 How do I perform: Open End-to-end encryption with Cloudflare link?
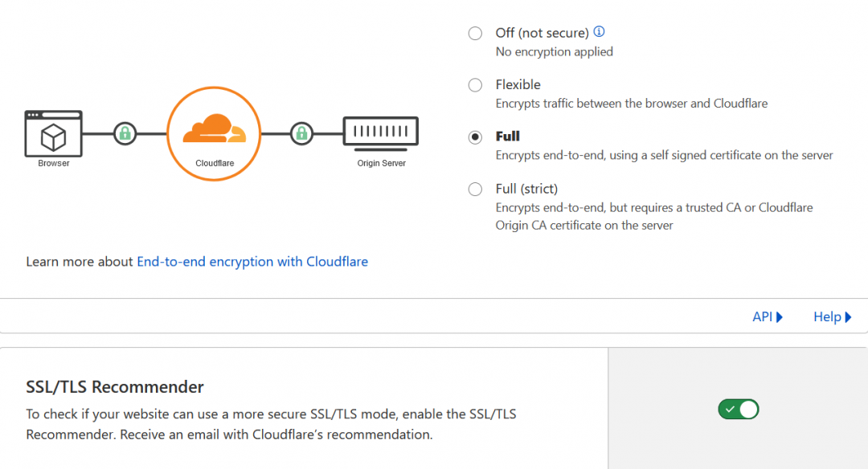point(252,262)
